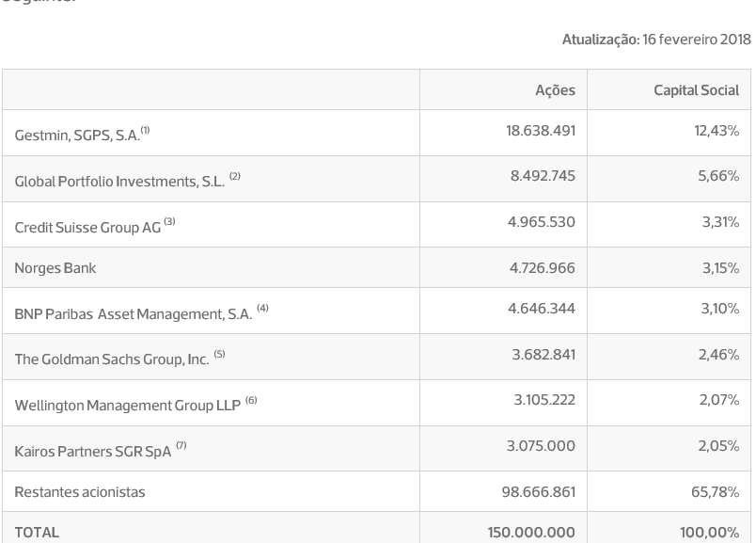756x543 pixels.
Task: Select percentage 2,05%
Action: tap(718, 446)
